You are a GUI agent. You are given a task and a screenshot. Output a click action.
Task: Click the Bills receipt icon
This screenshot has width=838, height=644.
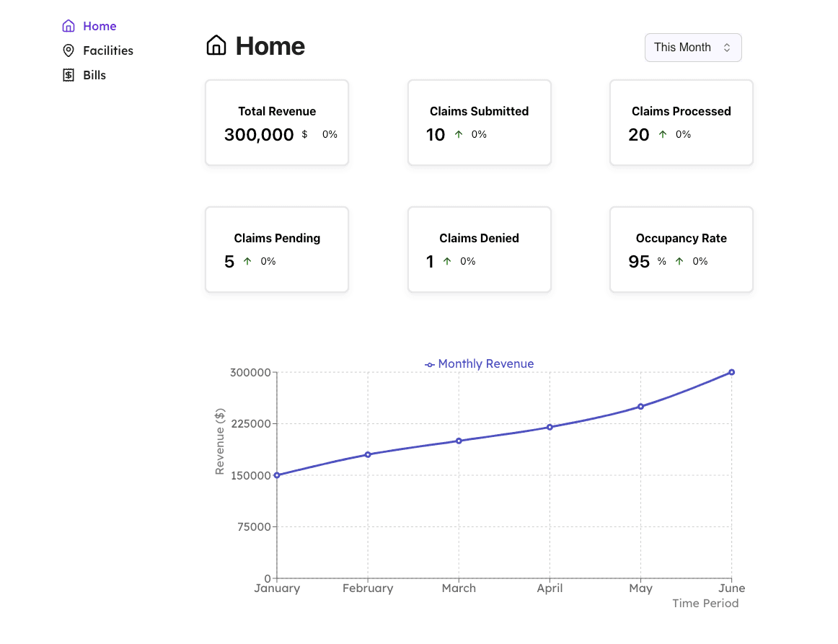point(69,75)
